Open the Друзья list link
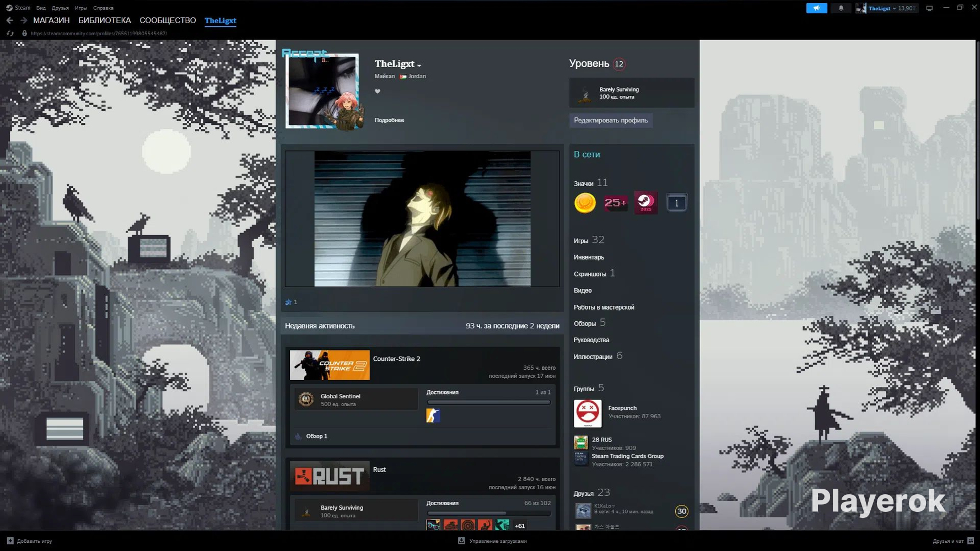The width and height of the screenshot is (980, 551). 592,493
